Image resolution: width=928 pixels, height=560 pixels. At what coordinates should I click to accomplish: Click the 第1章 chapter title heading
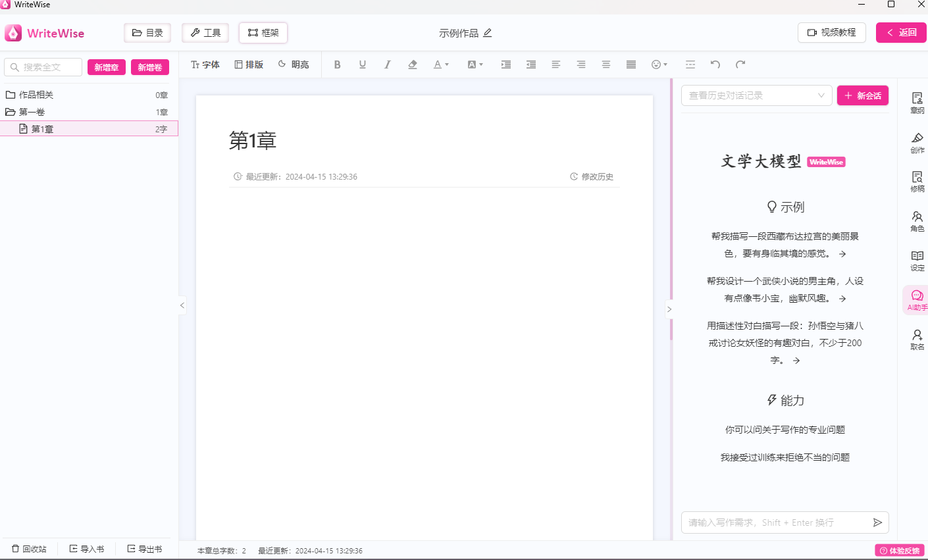[253, 140]
